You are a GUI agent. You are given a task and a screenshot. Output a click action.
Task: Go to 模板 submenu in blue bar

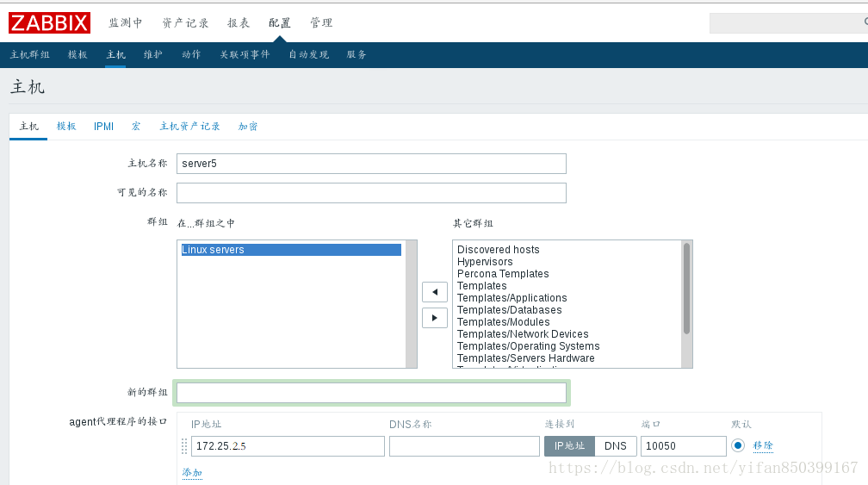[x=77, y=55]
